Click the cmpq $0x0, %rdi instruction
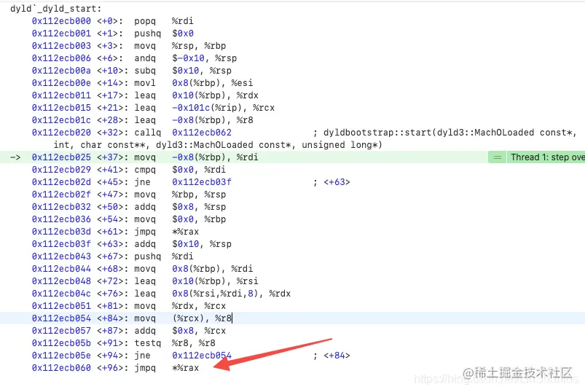 [x=180, y=170]
